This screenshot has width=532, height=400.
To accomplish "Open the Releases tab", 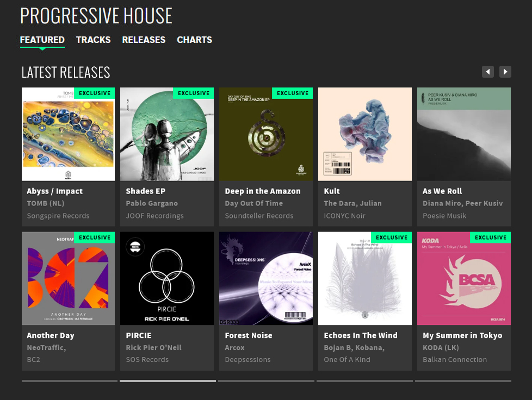I will [144, 40].
